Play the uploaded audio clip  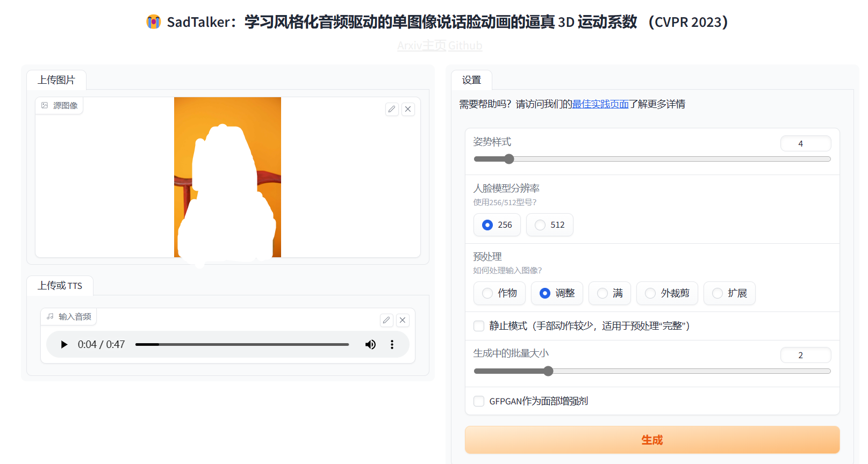pyautogui.click(x=64, y=344)
